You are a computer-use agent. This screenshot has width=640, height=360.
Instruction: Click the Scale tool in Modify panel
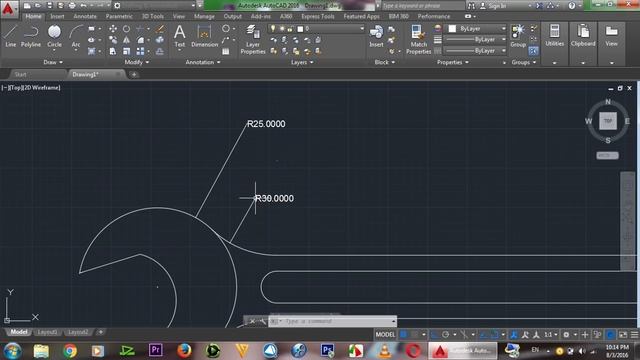point(127,51)
